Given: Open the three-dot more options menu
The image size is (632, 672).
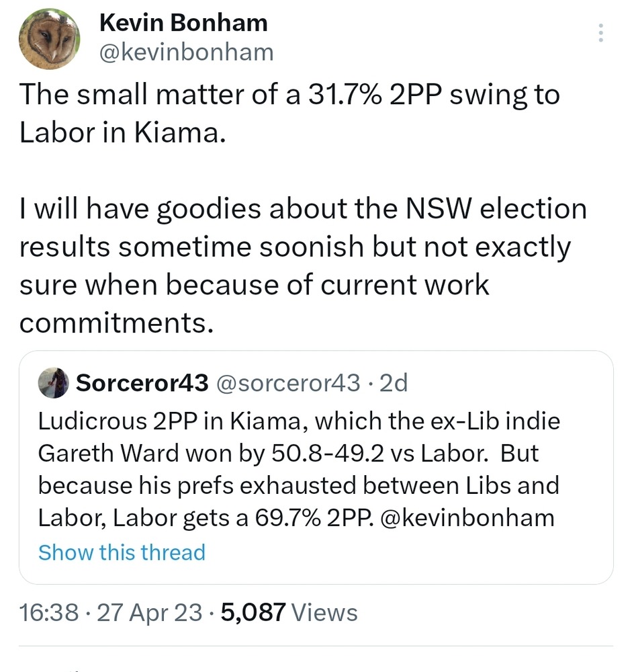Looking at the screenshot, I should [x=600, y=33].
